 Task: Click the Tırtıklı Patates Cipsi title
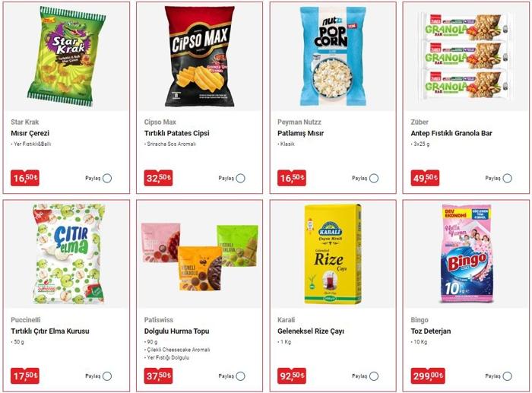tap(177, 133)
